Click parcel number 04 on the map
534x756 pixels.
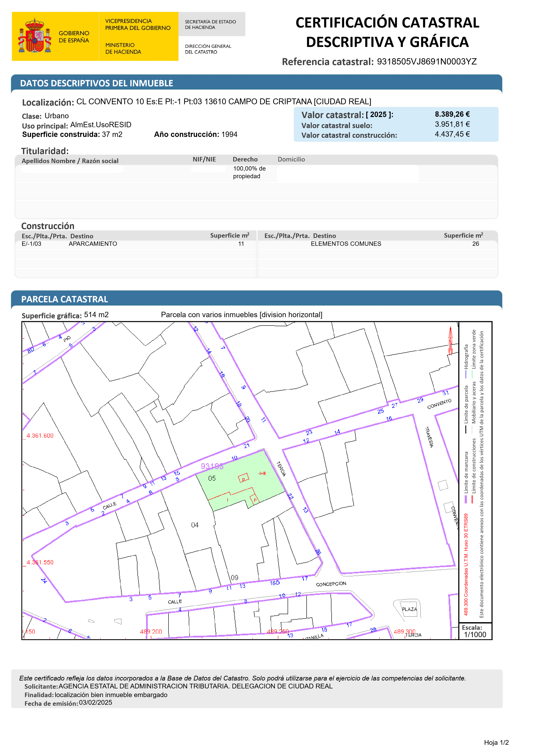click(195, 525)
